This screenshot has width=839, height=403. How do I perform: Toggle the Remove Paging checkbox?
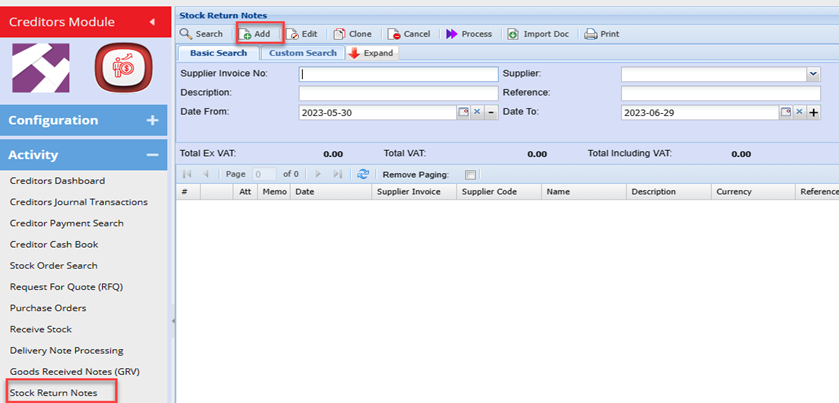470,174
